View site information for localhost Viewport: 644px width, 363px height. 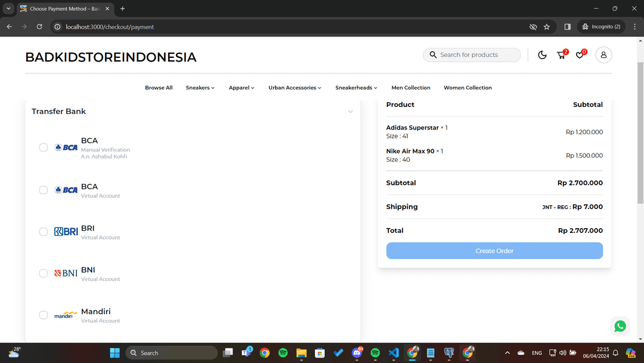tap(57, 27)
